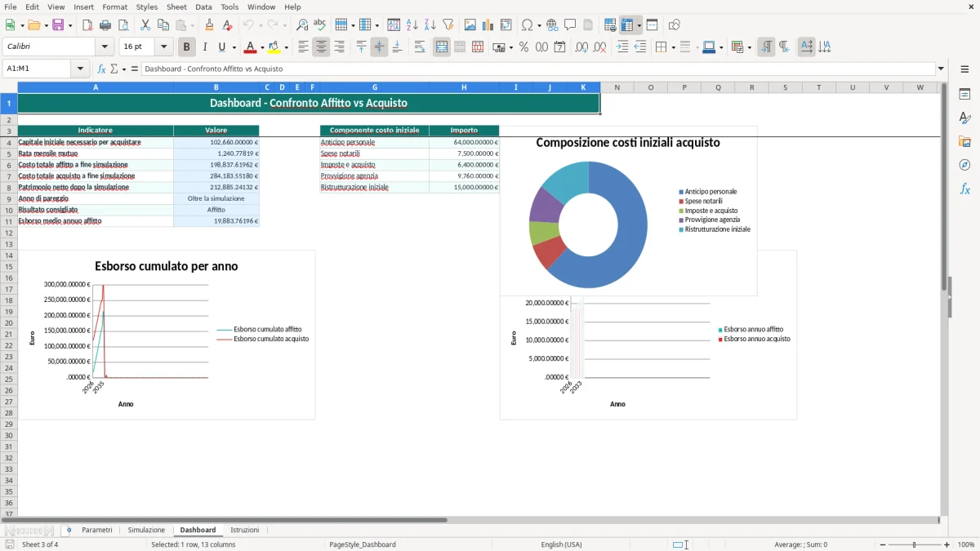This screenshot has height=551, width=980.
Task: Toggle Italic formatting
Action: [x=205, y=47]
